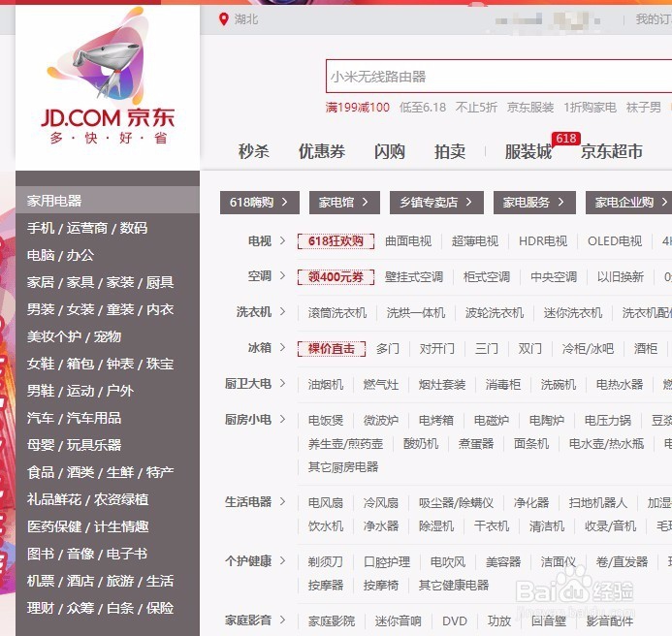Open the highlighted 领400元券 tag
This screenshot has height=636, width=672.
pyautogui.click(x=336, y=277)
